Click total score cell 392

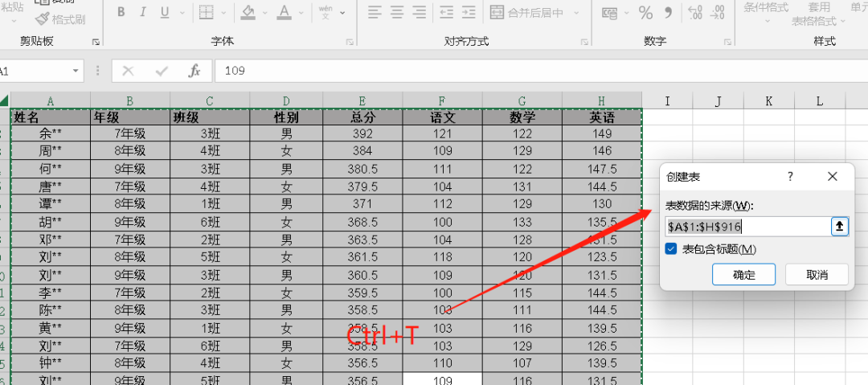click(x=362, y=133)
